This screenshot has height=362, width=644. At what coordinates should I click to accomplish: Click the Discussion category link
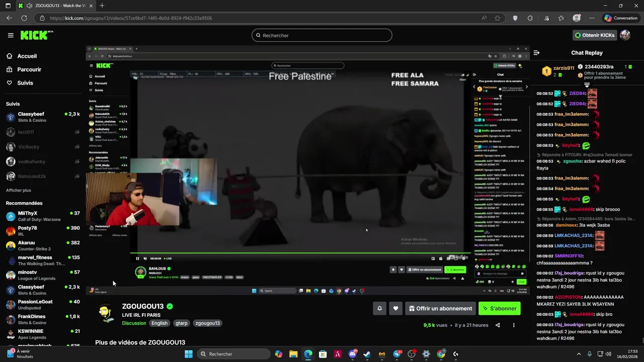click(x=134, y=323)
